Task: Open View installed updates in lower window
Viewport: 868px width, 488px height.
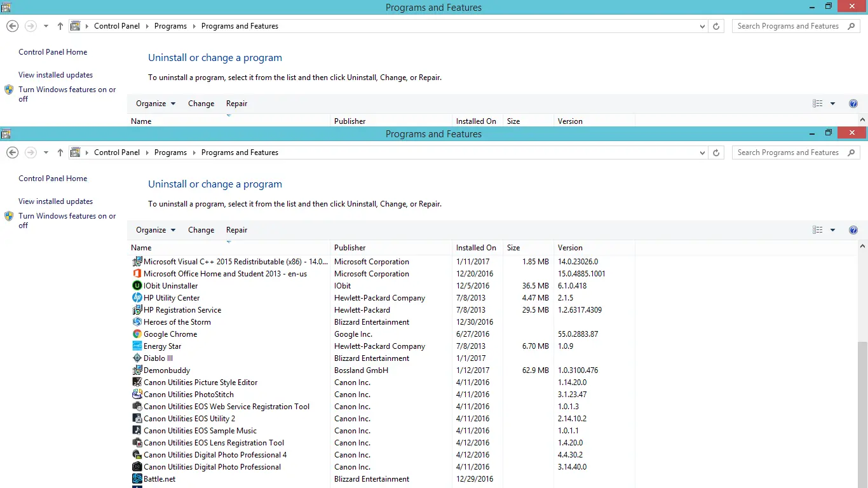Action: point(55,201)
